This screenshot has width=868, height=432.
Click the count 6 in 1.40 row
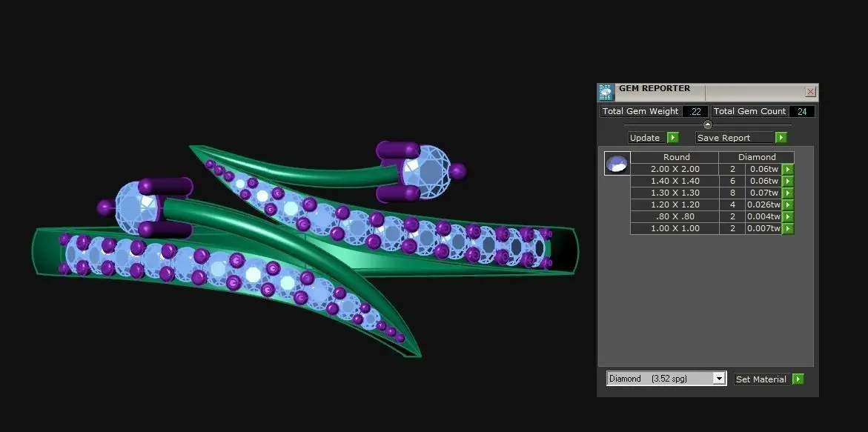pyautogui.click(x=732, y=181)
